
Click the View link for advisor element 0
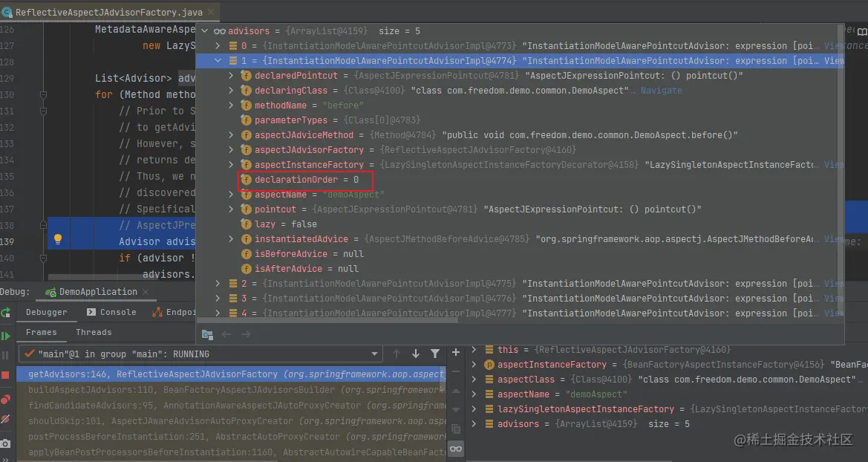(833, 46)
